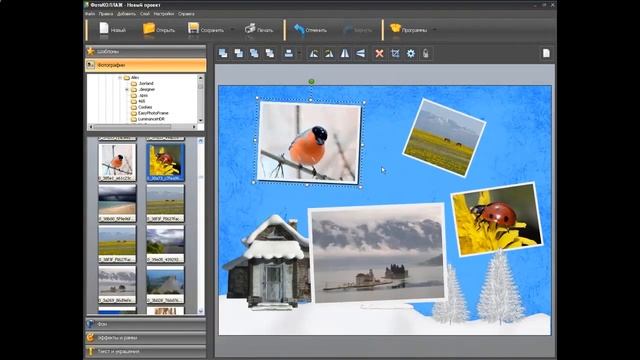Open the Файл menu
This screenshot has height=360, width=640.
point(90,14)
